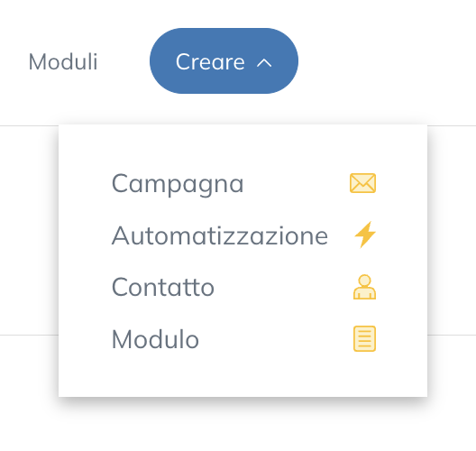Click the yellow mail icon

[362, 183]
